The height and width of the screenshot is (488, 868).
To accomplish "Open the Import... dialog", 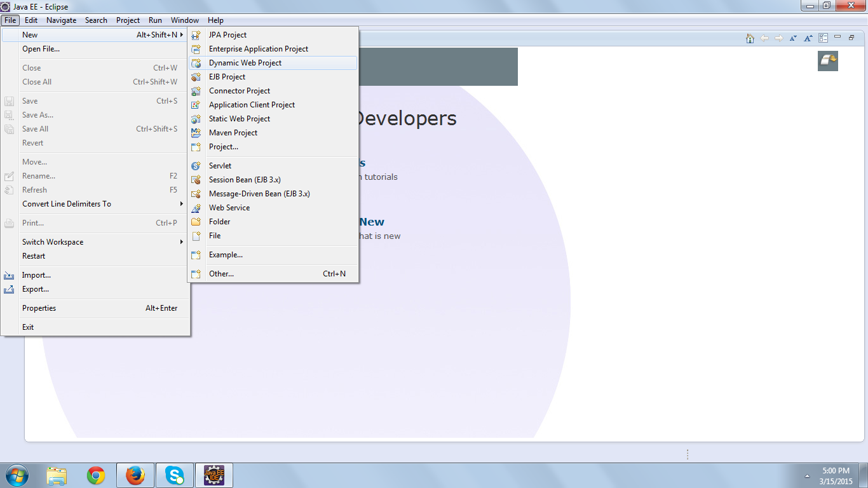I will click(95, 275).
